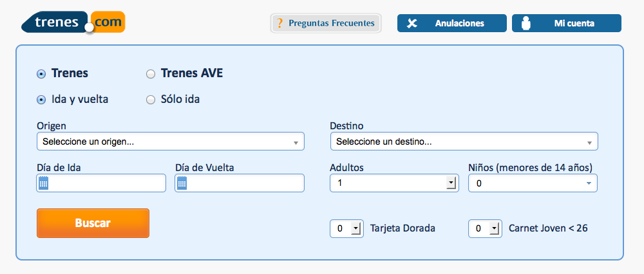The width and height of the screenshot is (644, 274).
Task: Open the Origen station dropdown
Action: click(170, 142)
